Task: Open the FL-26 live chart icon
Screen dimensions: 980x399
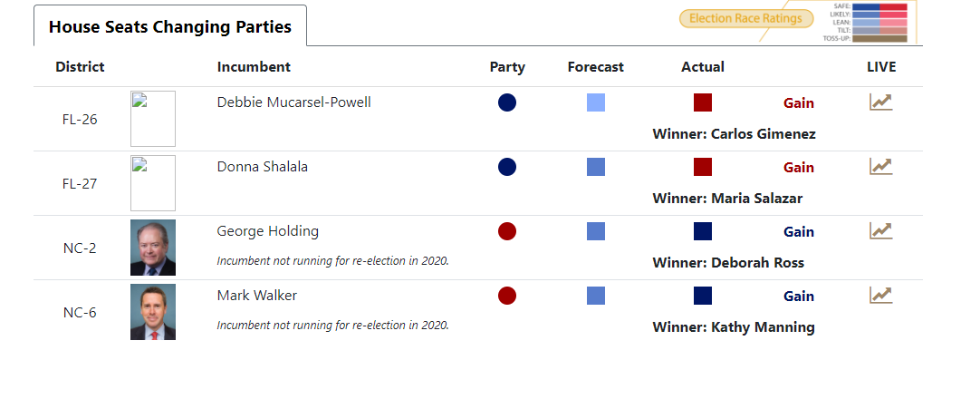Action: click(x=880, y=102)
